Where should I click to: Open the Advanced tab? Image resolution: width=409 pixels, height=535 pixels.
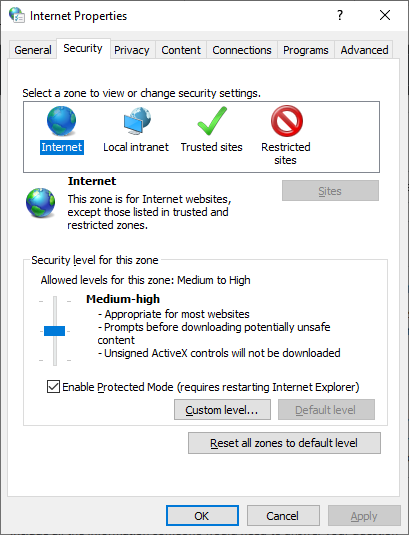click(364, 50)
